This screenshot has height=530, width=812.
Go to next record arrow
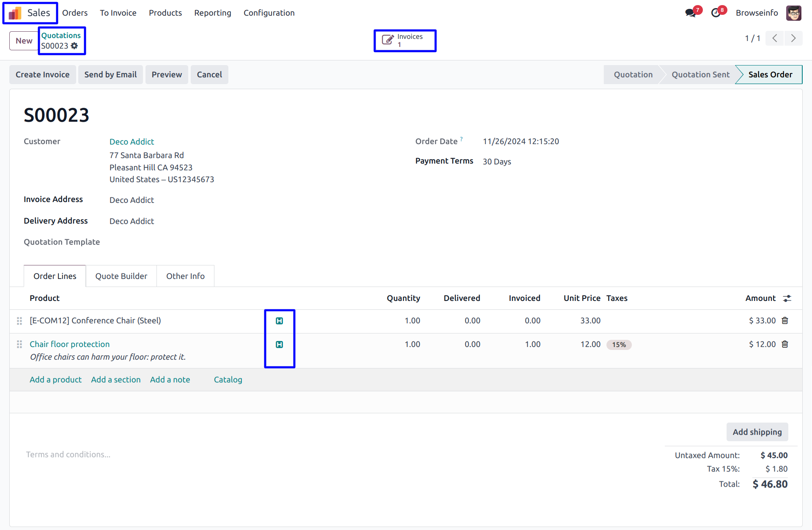(x=793, y=38)
